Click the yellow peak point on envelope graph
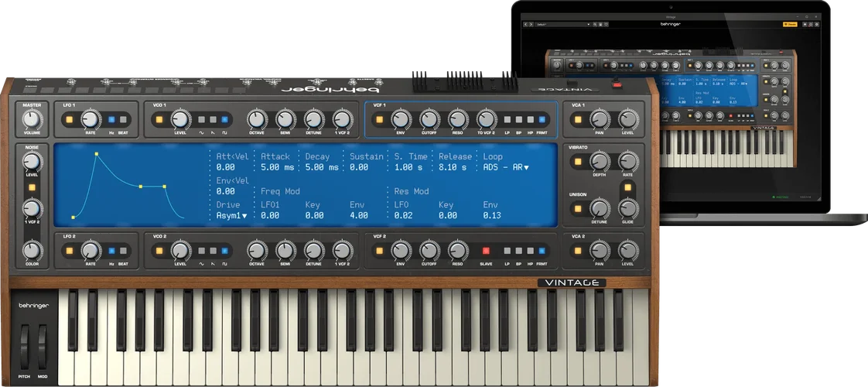Screen dimensions: 868x387 click(x=97, y=154)
